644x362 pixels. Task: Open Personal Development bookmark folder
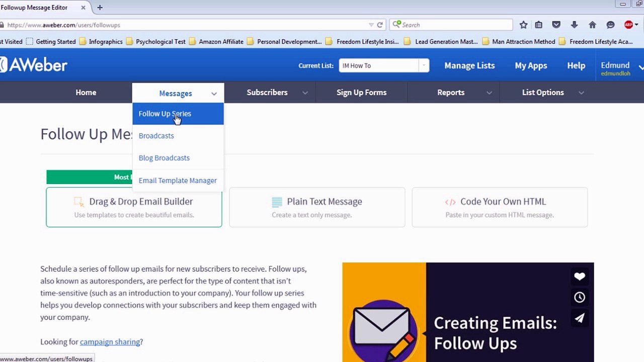(x=284, y=42)
